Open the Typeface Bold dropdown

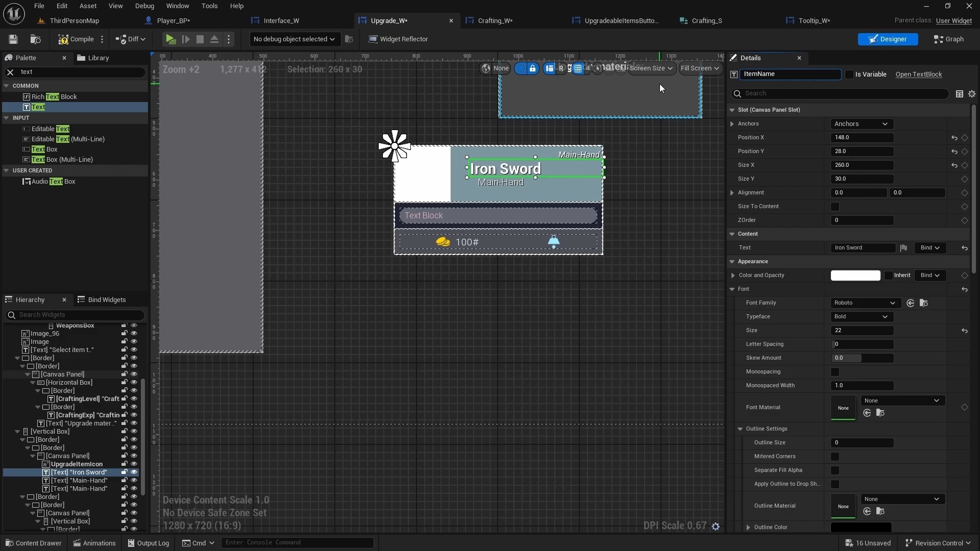(861, 317)
